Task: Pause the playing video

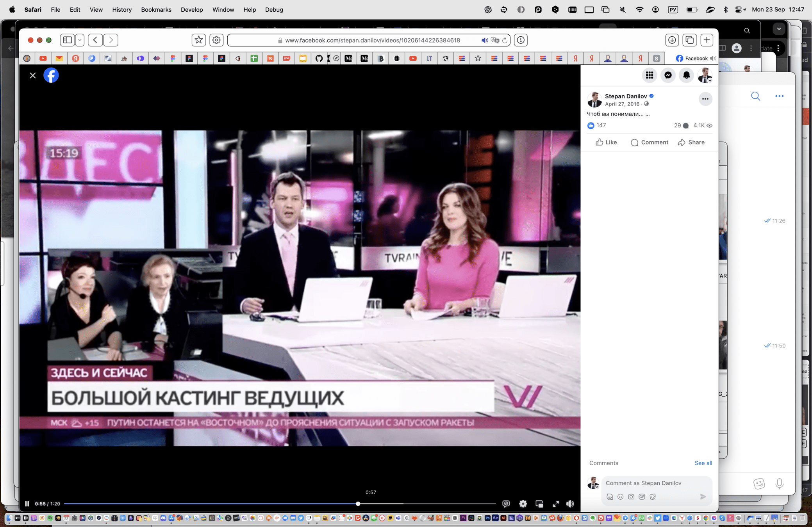Action: 27,504
